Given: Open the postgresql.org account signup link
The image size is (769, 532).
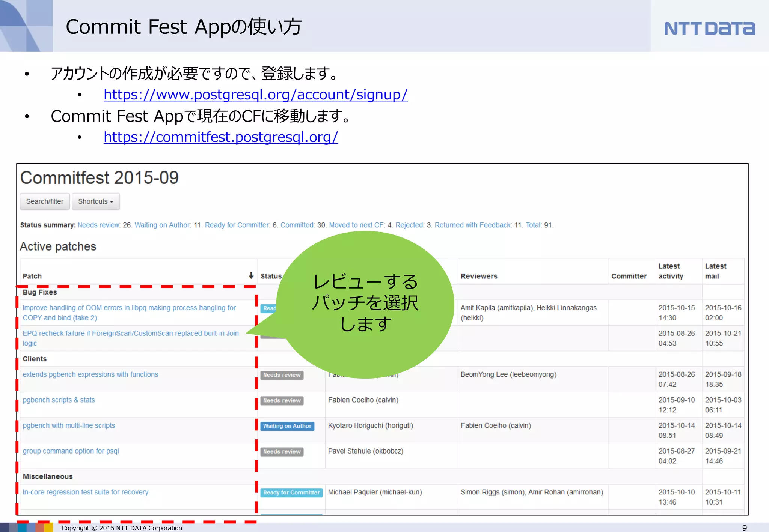Looking at the screenshot, I should click(x=255, y=95).
